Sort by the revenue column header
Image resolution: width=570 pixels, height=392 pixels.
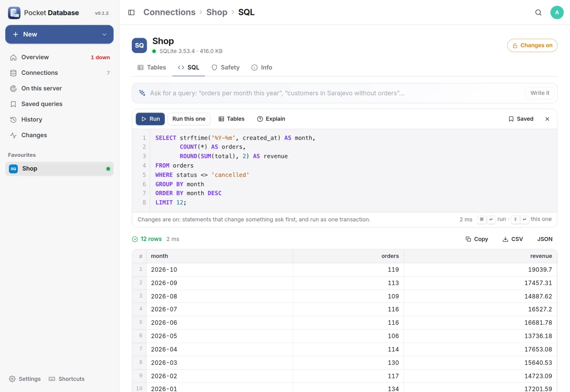click(480, 256)
